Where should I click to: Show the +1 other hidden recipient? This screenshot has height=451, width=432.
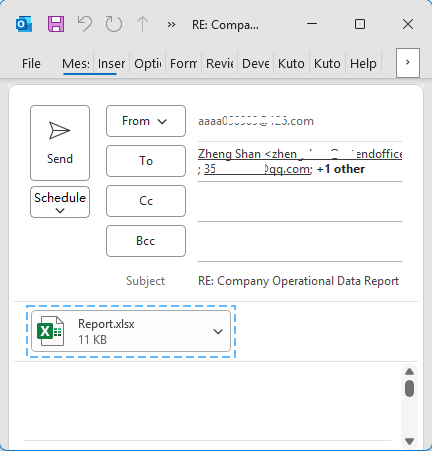(x=341, y=169)
